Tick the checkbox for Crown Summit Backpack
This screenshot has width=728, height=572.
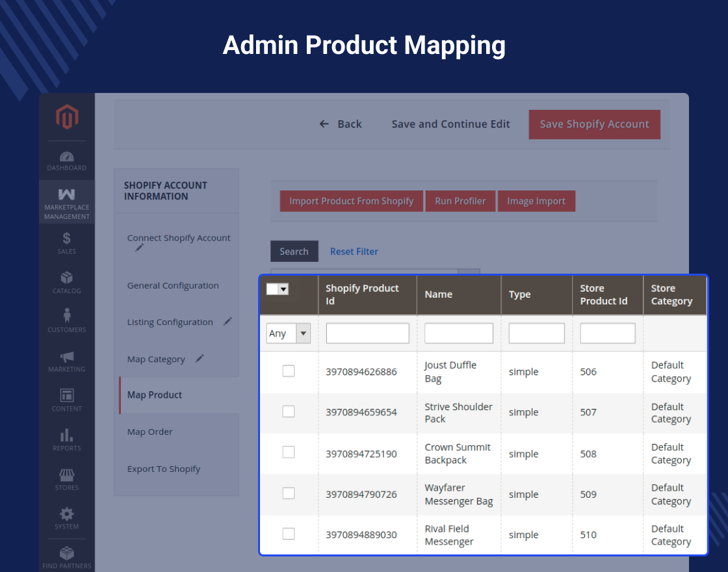click(x=289, y=452)
